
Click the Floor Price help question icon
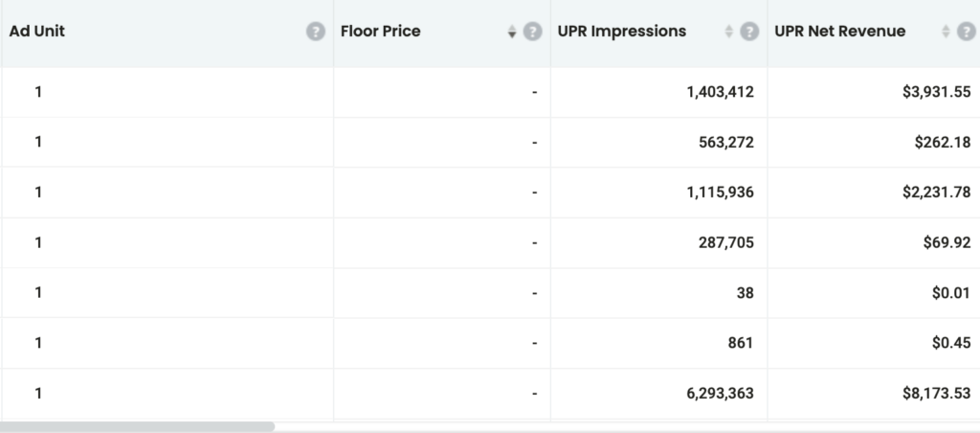pyautogui.click(x=533, y=32)
